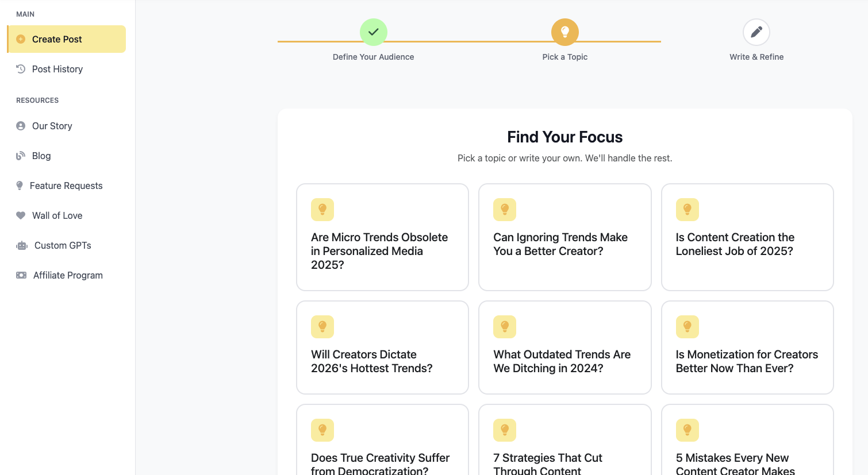Open Create Post in the sidebar
Image resolution: width=868 pixels, height=475 pixels.
pos(67,39)
